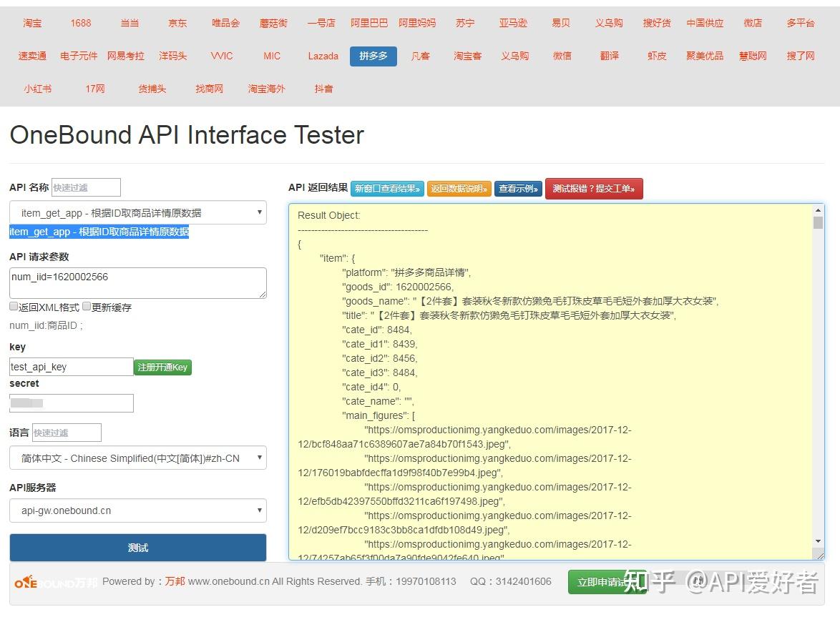Open the item_get_app API selection dropdown
The width and height of the screenshot is (840, 617).
pos(137,212)
